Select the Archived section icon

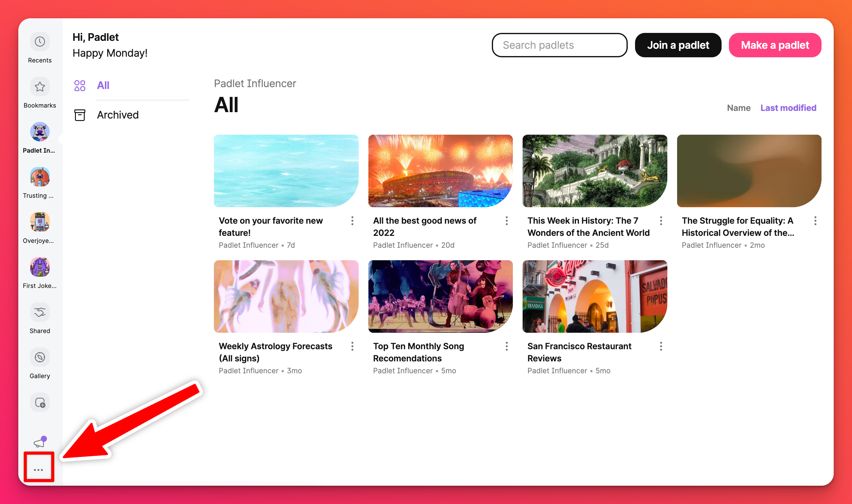tap(80, 115)
